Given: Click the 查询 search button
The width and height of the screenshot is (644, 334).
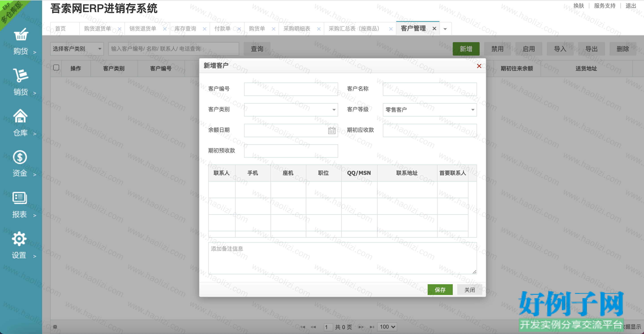Looking at the screenshot, I should point(257,49).
